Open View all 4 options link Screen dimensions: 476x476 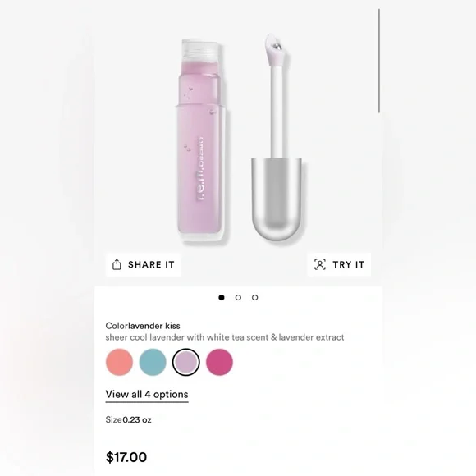(x=147, y=394)
